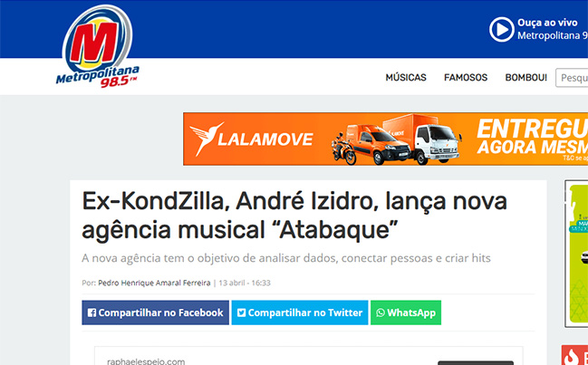588x365 pixels.
Task: Open the raphaelespejo.com embedded card
Action: [308, 356]
